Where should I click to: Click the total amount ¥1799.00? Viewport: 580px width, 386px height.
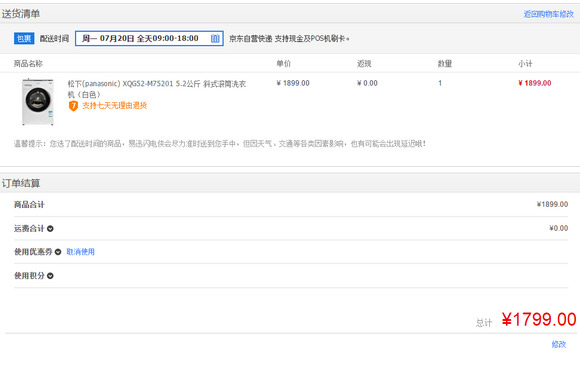[539, 319]
